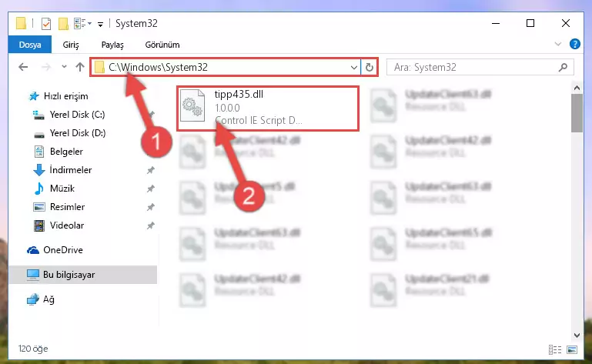
Task: Open the help question mark icon
Action: [x=574, y=44]
